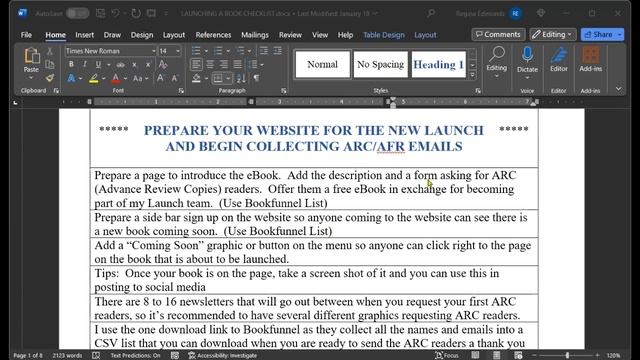This screenshot has width=640, height=360.
Task: Activate the Format Painter brush
Action: click(x=50, y=78)
